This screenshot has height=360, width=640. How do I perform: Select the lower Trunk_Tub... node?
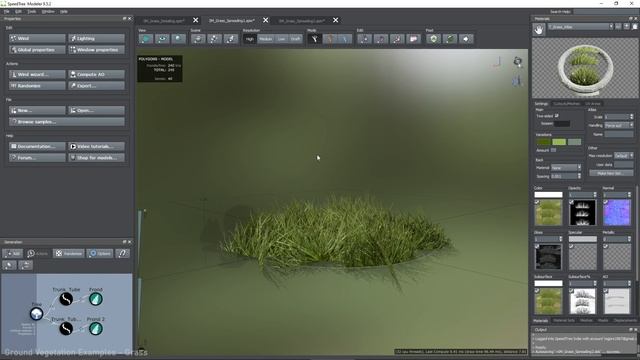(x=66, y=329)
